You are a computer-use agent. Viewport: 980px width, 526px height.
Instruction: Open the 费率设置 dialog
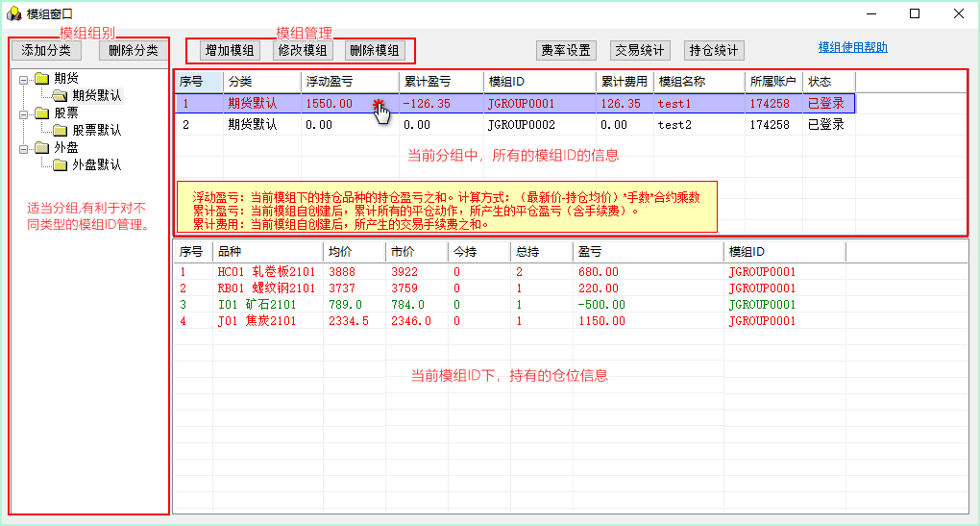tap(566, 51)
